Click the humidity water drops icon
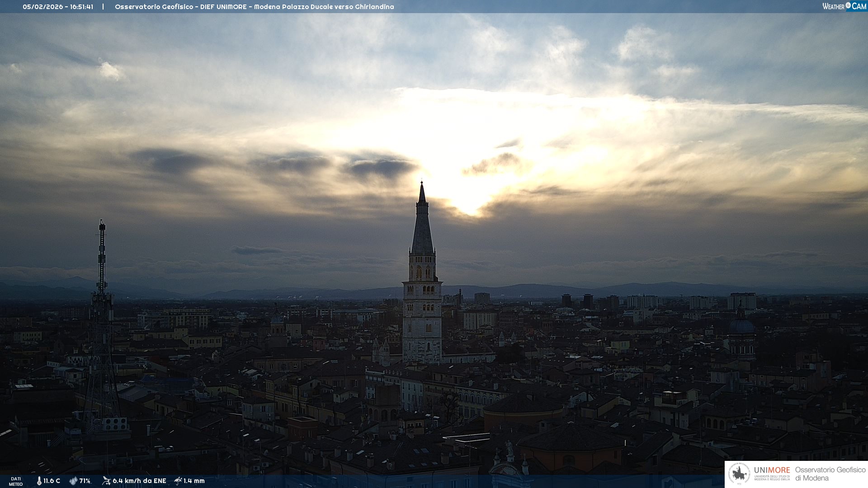 click(73, 481)
